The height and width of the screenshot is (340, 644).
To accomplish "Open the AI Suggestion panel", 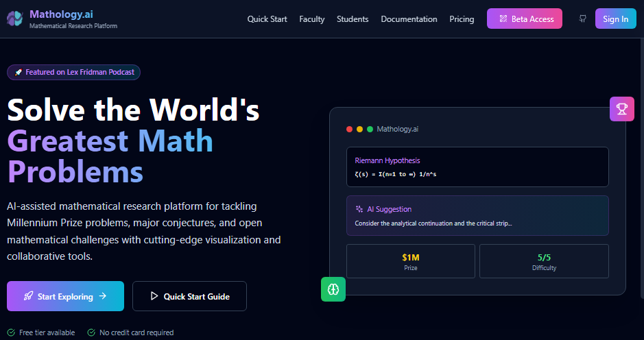I will [477, 215].
